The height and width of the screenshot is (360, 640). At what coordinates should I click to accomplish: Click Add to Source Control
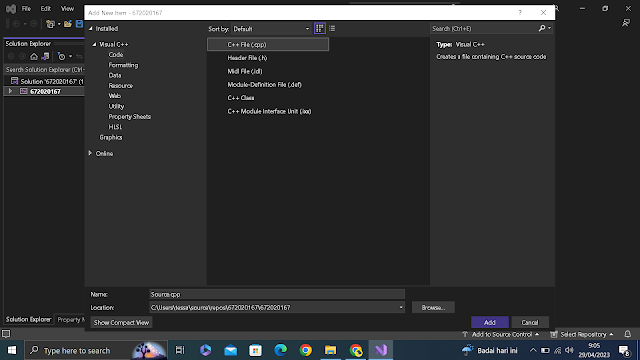pyautogui.click(x=501, y=334)
